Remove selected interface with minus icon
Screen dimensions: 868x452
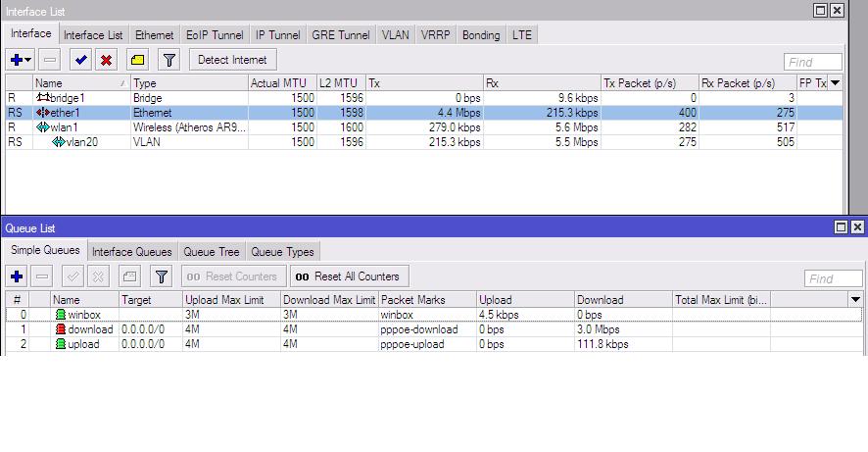50,60
